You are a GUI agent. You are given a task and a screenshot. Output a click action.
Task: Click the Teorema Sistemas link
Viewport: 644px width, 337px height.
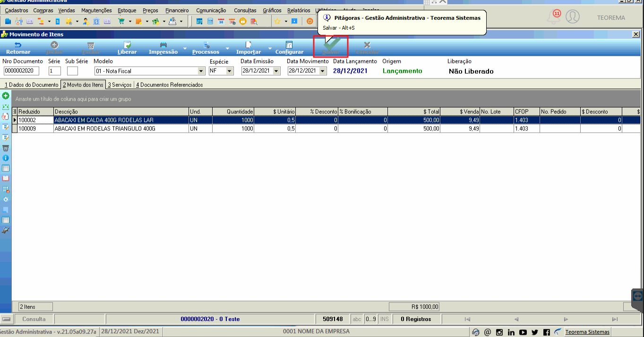pyautogui.click(x=587, y=332)
